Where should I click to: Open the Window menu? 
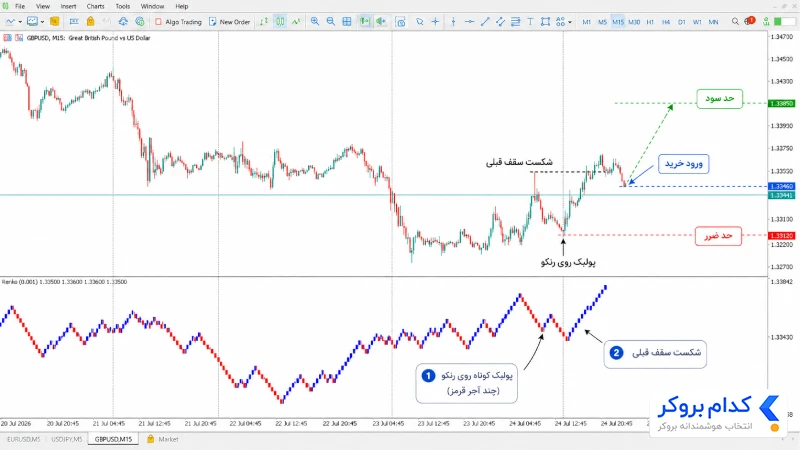pyautogui.click(x=152, y=6)
